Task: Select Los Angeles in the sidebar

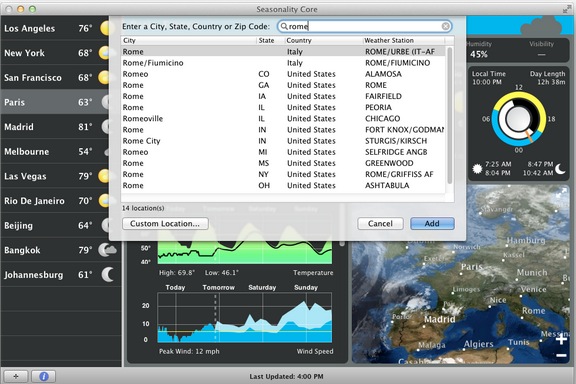Action: [x=55, y=28]
